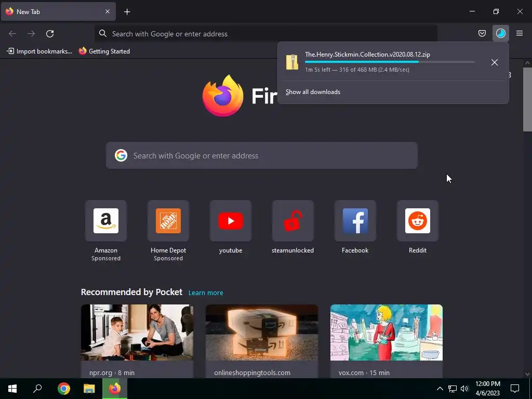Click the page vertical scrollbar thumb
The width and height of the screenshot is (532, 399).
click(x=527, y=99)
